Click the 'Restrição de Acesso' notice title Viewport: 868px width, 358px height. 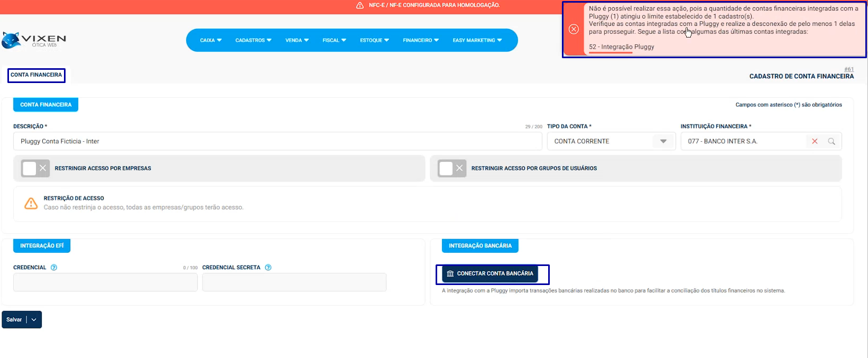pyautogui.click(x=74, y=198)
